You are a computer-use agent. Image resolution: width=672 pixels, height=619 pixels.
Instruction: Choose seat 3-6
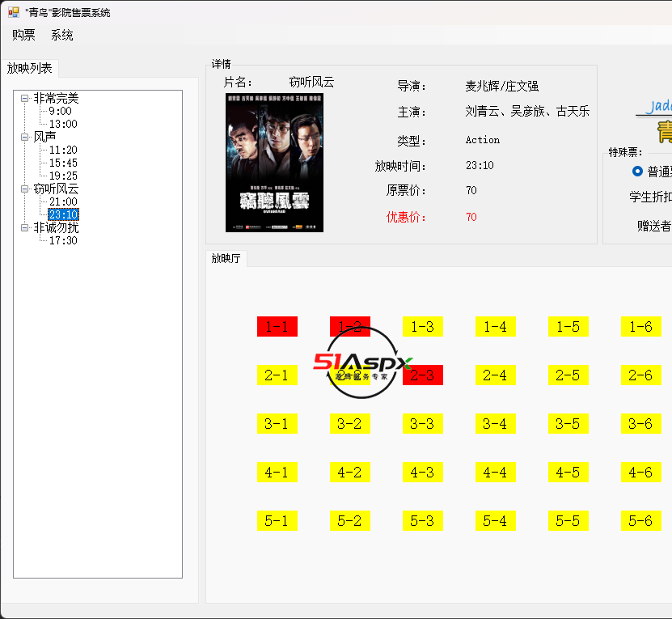click(641, 423)
